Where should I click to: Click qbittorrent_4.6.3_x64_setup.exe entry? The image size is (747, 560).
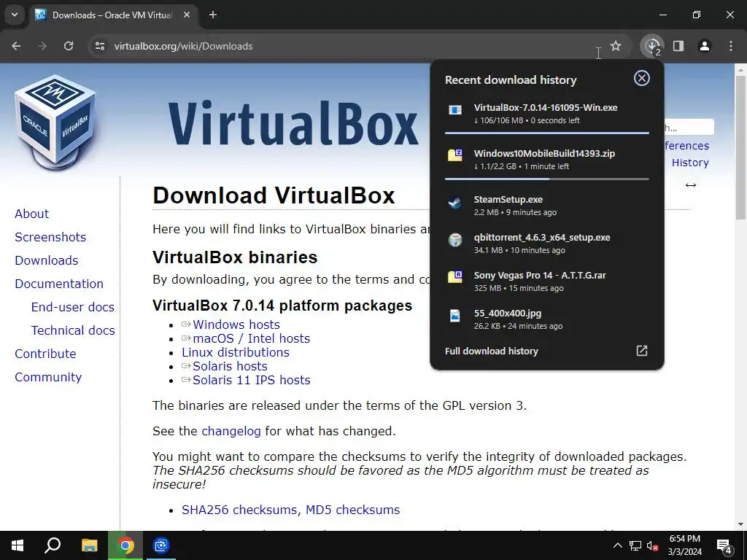pyautogui.click(x=547, y=244)
